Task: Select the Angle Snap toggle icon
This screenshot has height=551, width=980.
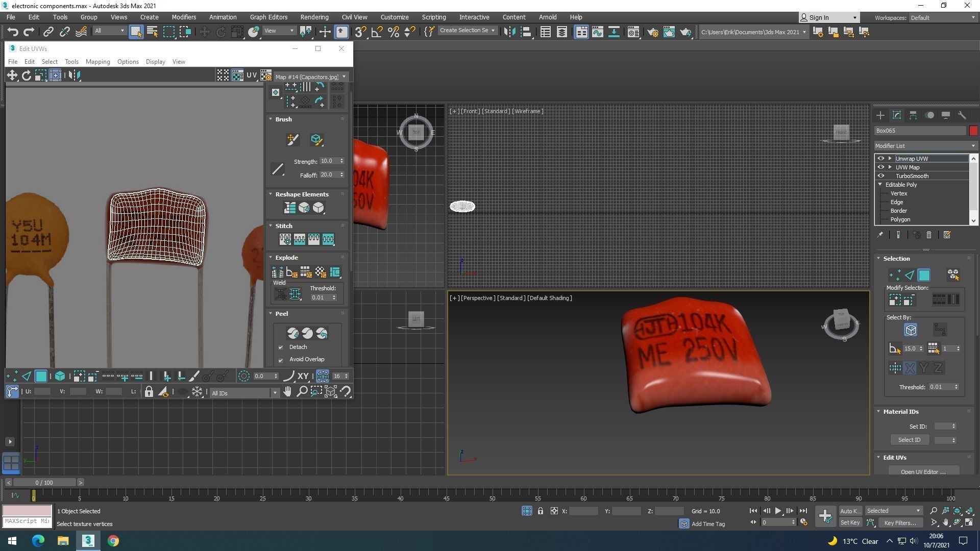Action: tap(377, 32)
